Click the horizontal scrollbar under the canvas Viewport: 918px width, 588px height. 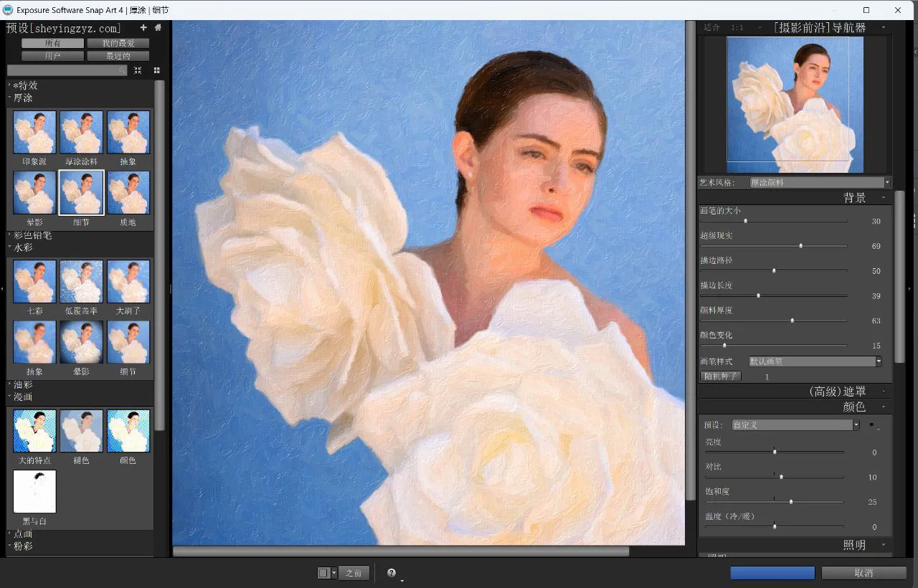coord(401,551)
